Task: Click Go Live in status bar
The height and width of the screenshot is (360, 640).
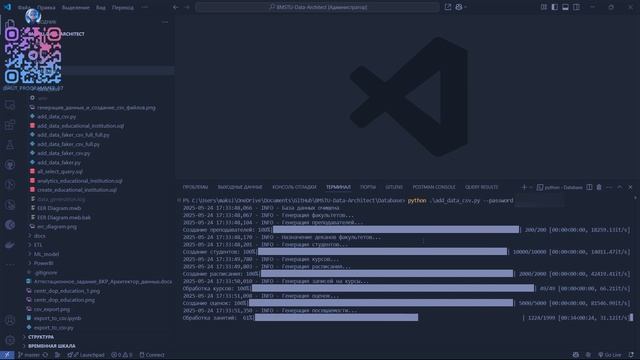Action: 610,355
